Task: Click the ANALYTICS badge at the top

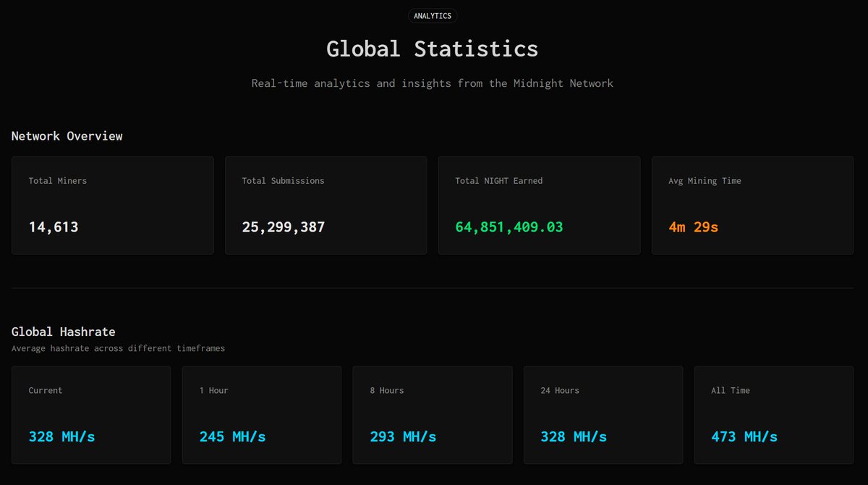Action: pos(432,15)
